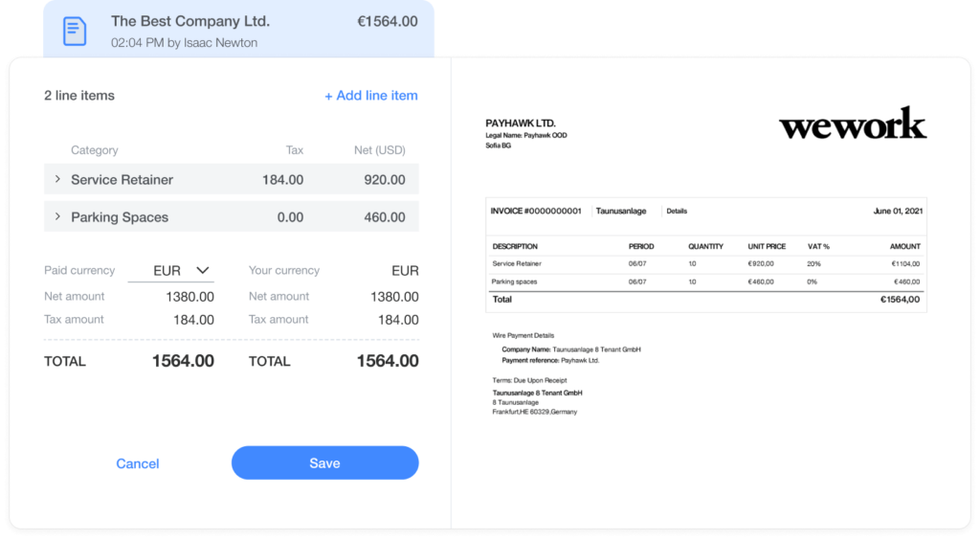Cancel the expense edit
Image resolution: width=980 pixels, height=540 pixels.
pyautogui.click(x=138, y=463)
